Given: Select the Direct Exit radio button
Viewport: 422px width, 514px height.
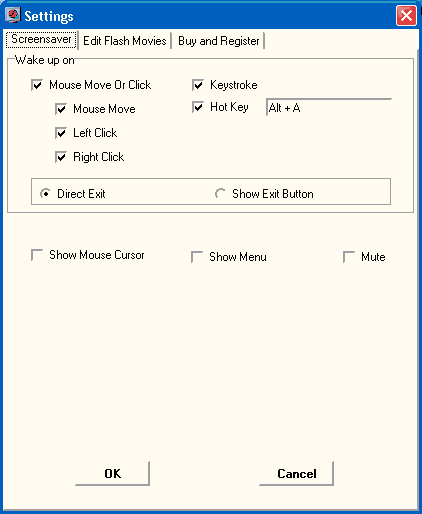Looking at the screenshot, I should click(x=45, y=193).
